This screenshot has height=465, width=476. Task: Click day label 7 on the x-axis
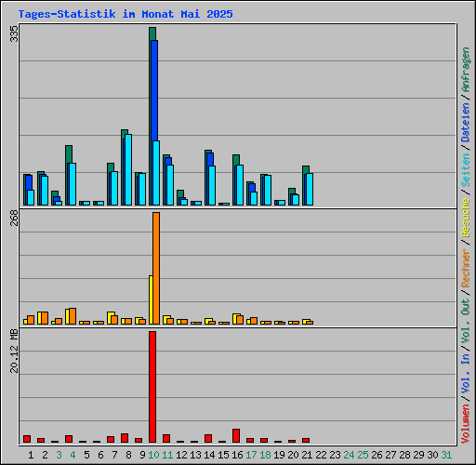point(114,455)
